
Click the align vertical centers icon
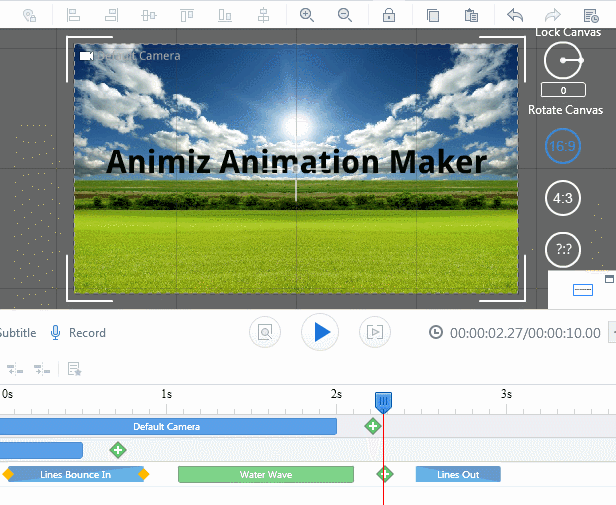tap(263, 15)
